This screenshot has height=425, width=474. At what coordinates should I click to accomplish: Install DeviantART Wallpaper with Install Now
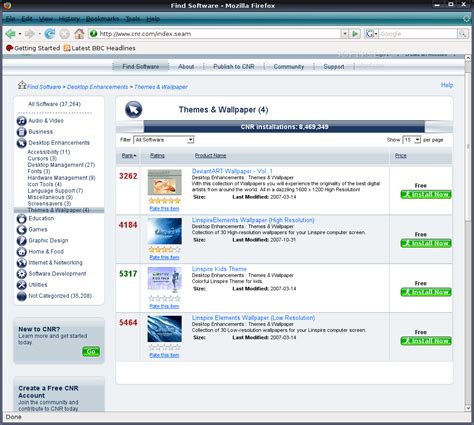point(426,194)
